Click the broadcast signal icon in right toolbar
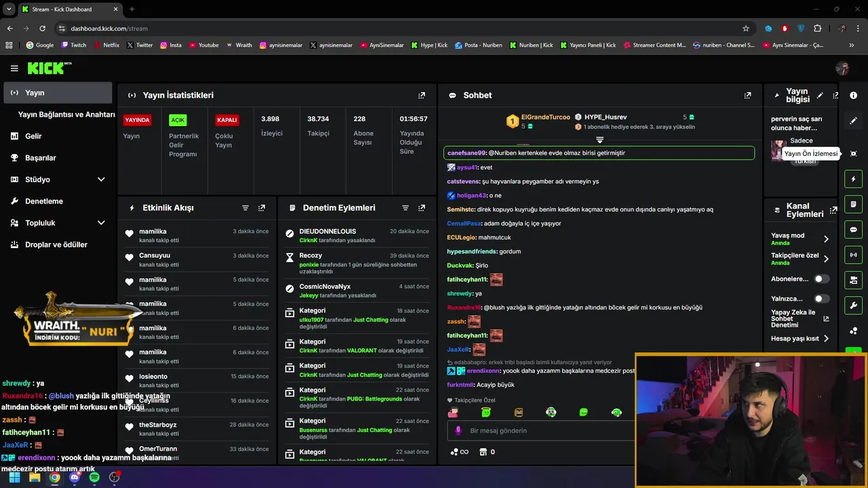 pos(854,255)
